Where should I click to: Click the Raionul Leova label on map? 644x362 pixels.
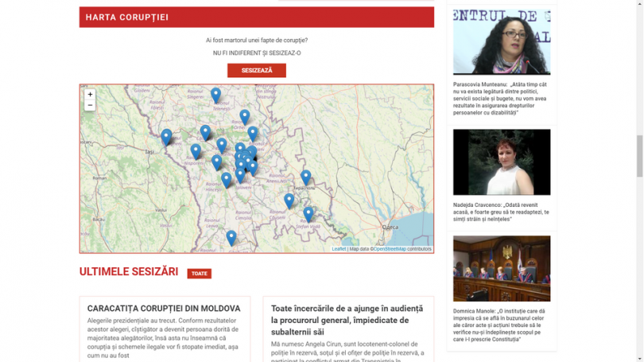pyautogui.click(x=212, y=224)
